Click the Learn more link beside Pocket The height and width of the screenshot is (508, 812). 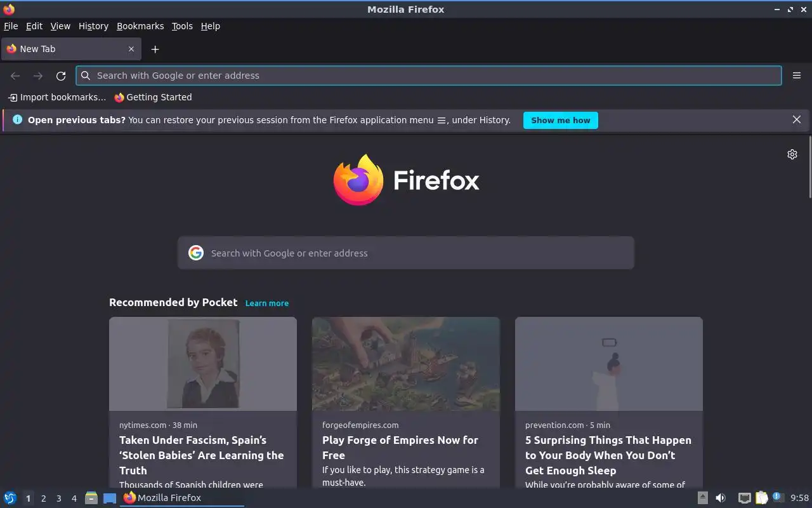[267, 303]
